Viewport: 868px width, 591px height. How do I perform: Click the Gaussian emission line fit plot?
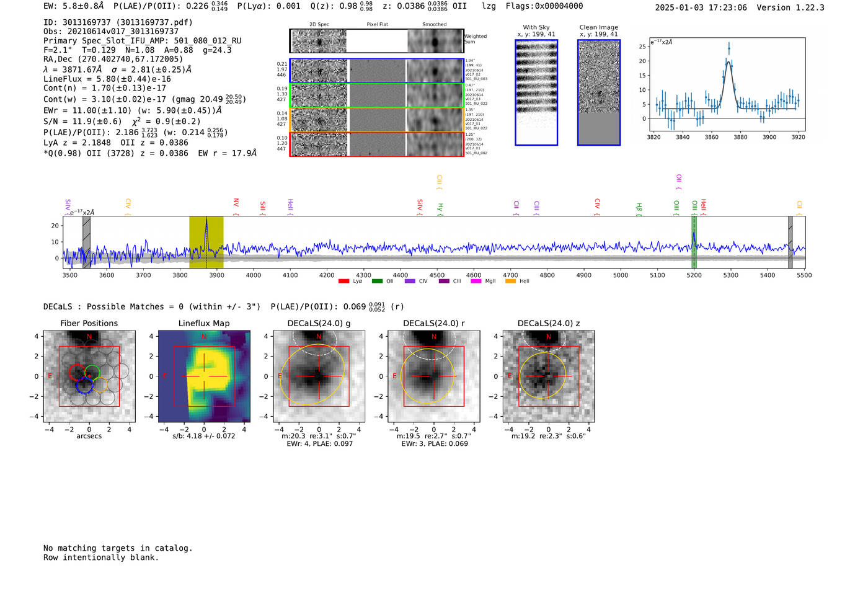[x=727, y=85]
